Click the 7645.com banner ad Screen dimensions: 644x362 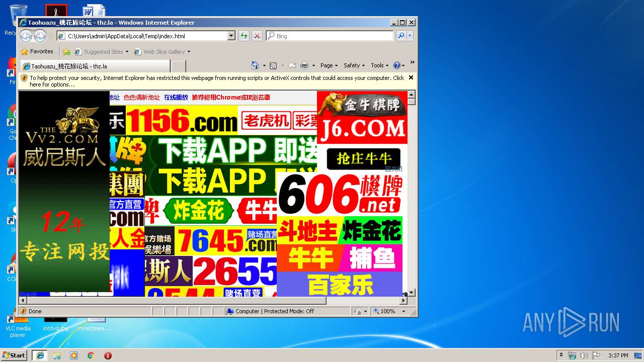point(225,241)
